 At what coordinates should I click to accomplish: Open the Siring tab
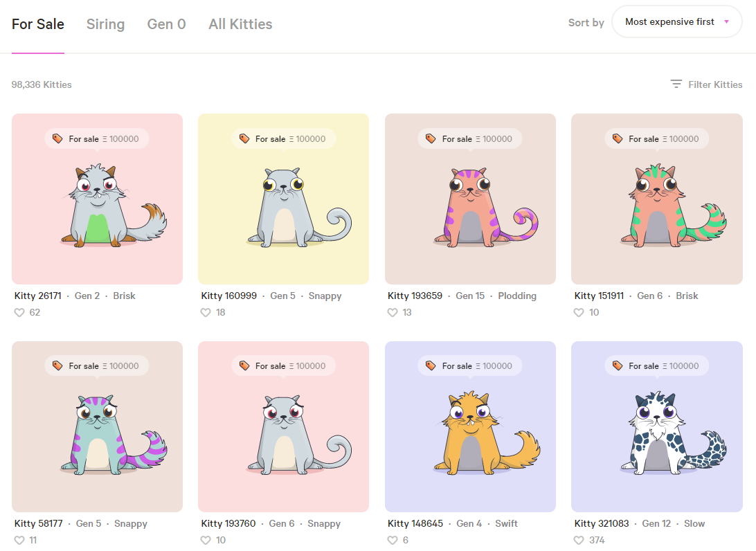[106, 24]
